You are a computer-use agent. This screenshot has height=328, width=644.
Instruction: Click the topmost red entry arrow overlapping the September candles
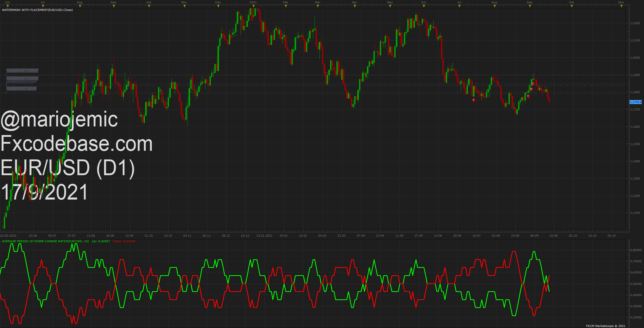(x=533, y=84)
